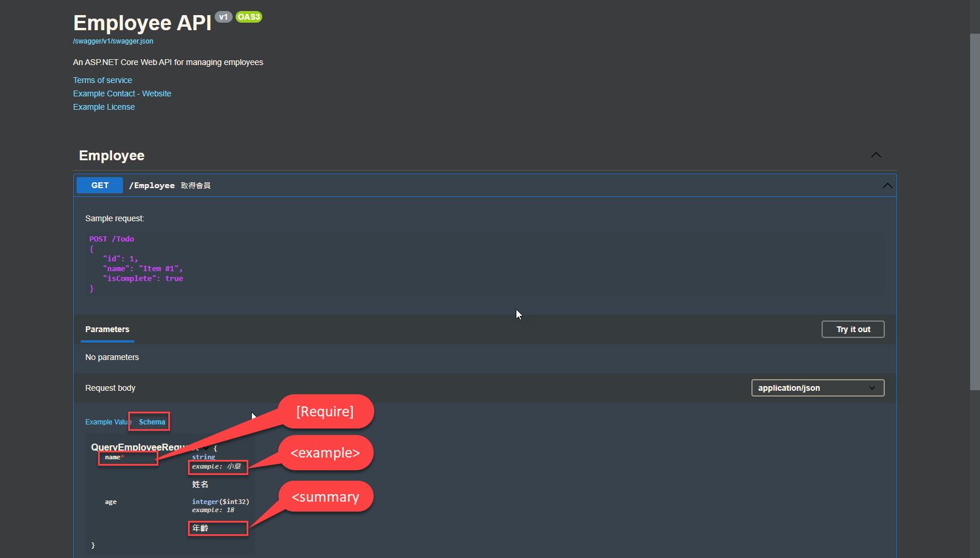Switch to the Schema tab
This screenshot has width=980, height=558.
[x=151, y=422]
